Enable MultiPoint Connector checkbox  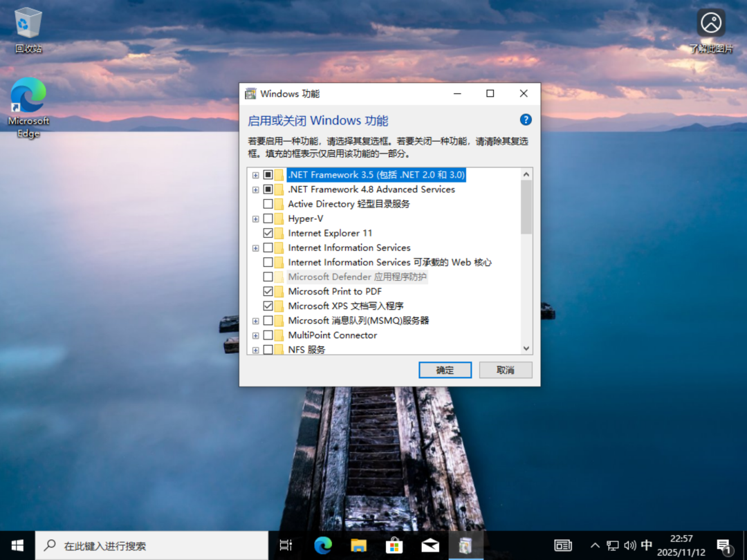[x=268, y=335]
